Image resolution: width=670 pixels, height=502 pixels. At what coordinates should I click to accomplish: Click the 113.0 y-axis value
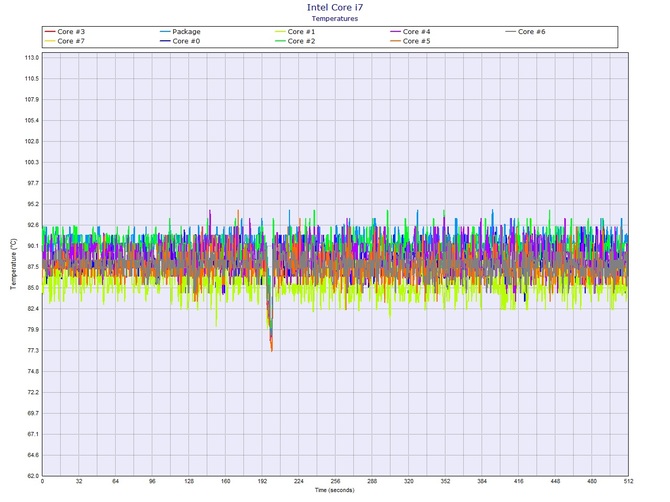pyautogui.click(x=32, y=58)
